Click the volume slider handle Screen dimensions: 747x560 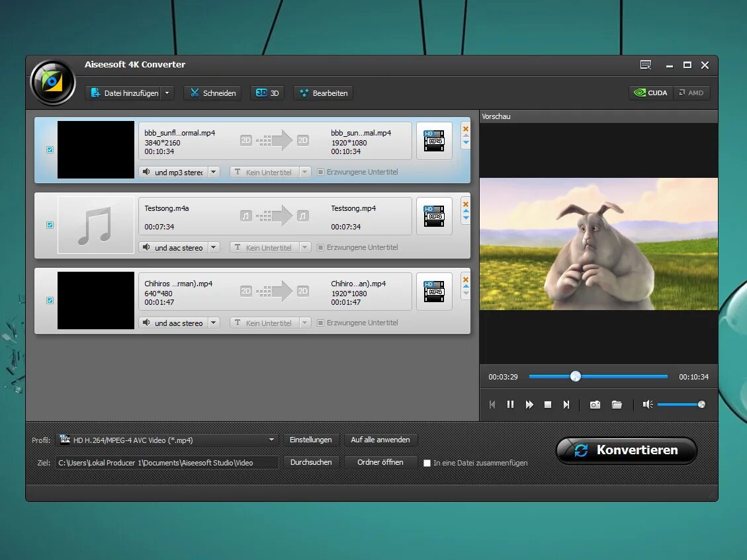click(701, 404)
